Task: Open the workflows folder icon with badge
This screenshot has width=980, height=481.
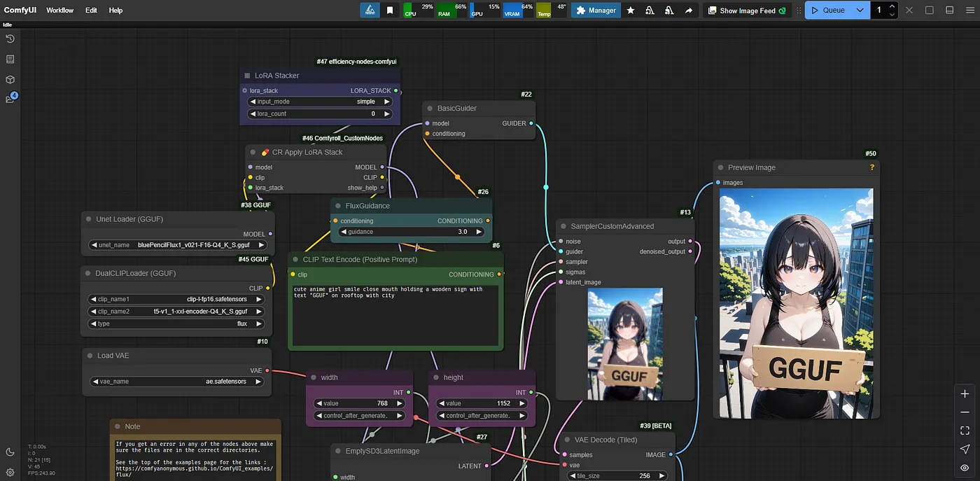Action: [10, 99]
